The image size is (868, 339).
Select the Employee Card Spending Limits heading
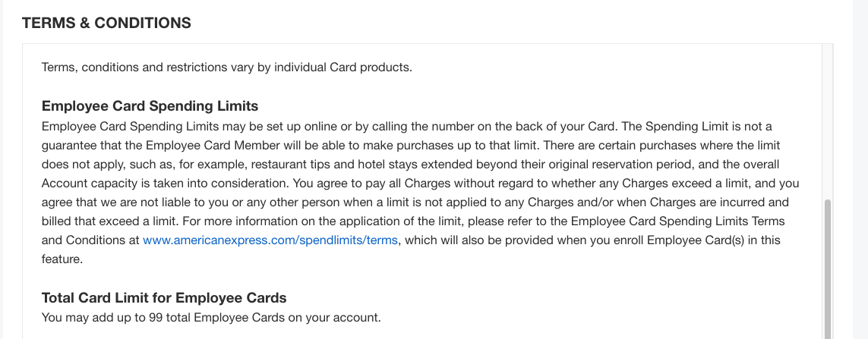click(150, 105)
